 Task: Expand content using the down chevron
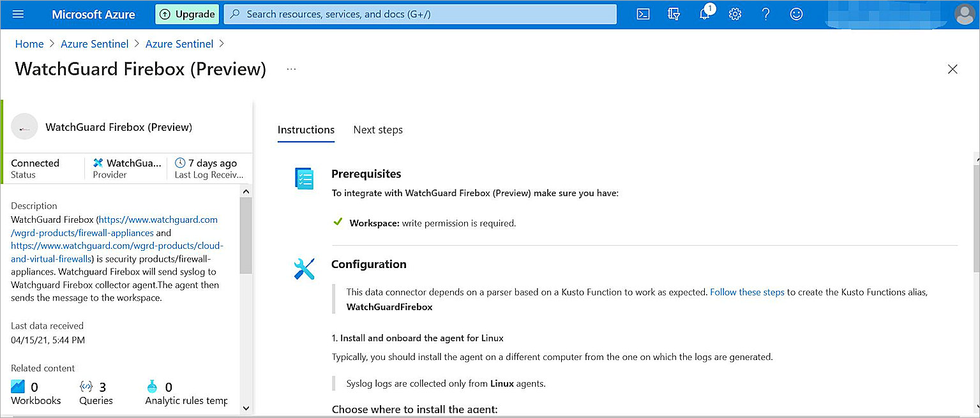pos(246,408)
